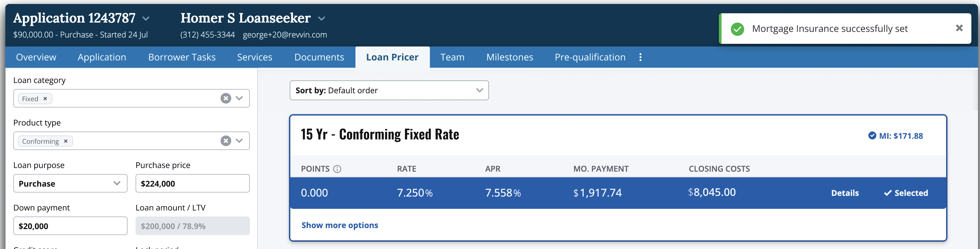Screen dimensions: 980x249
Task: Open the Milestones tab
Action: [x=509, y=57]
